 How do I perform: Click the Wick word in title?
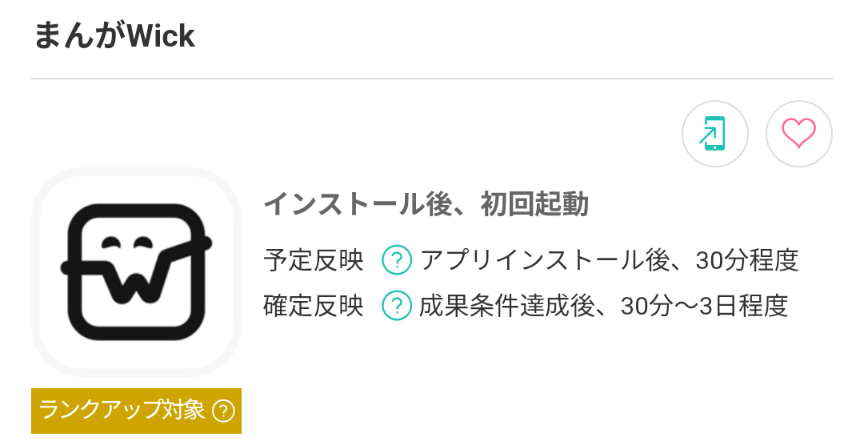(x=161, y=36)
